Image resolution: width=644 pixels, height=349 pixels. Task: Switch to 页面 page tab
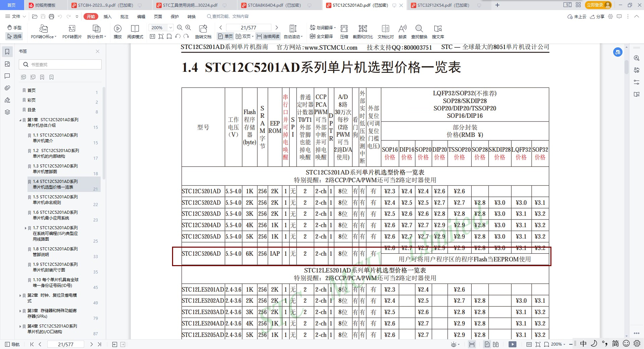click(158, 16)
